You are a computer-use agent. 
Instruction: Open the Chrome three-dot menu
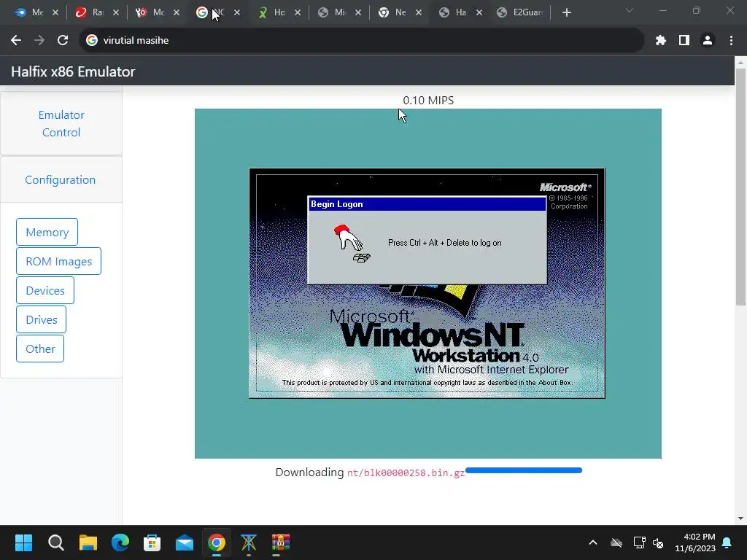pos(731,41)
